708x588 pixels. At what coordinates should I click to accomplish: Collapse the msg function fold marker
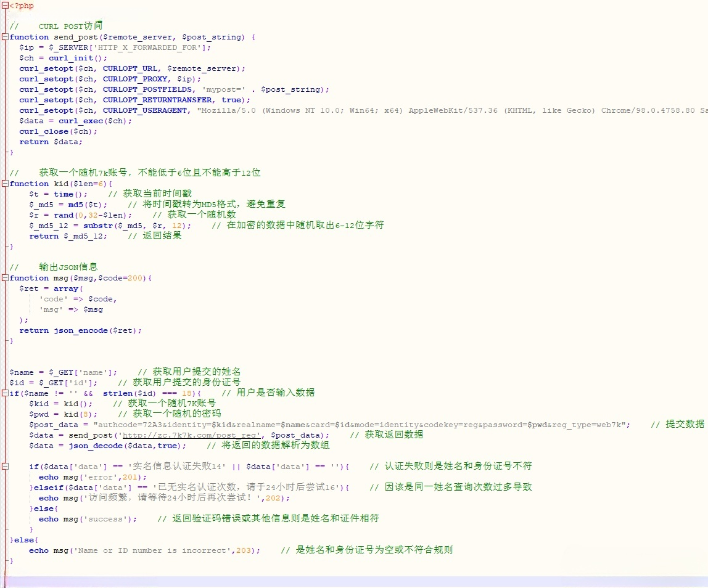tap(4, 278)
